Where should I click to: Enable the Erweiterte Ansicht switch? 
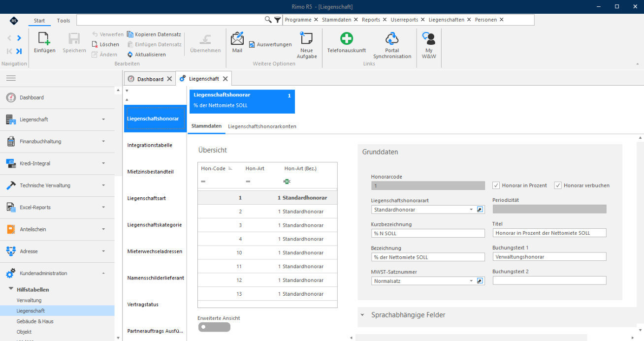coord(214,327)
